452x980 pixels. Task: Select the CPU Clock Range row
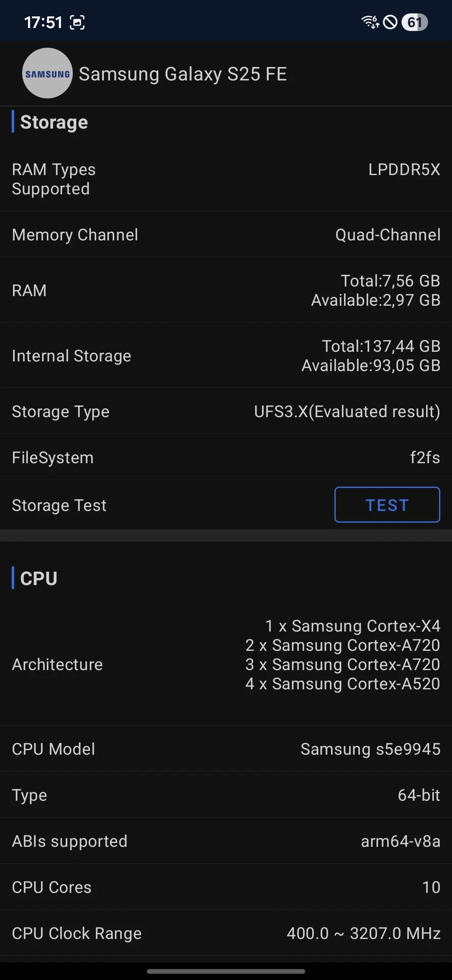[x=226, y=933]
